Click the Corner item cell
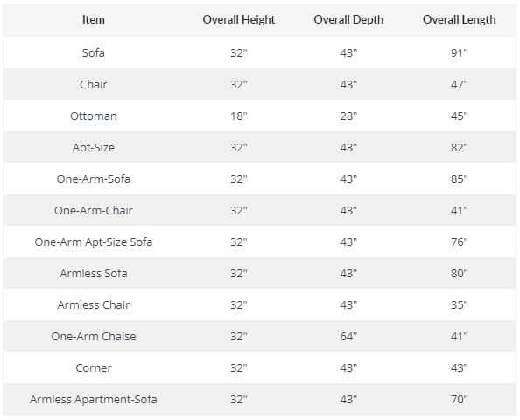 [94, 367]
